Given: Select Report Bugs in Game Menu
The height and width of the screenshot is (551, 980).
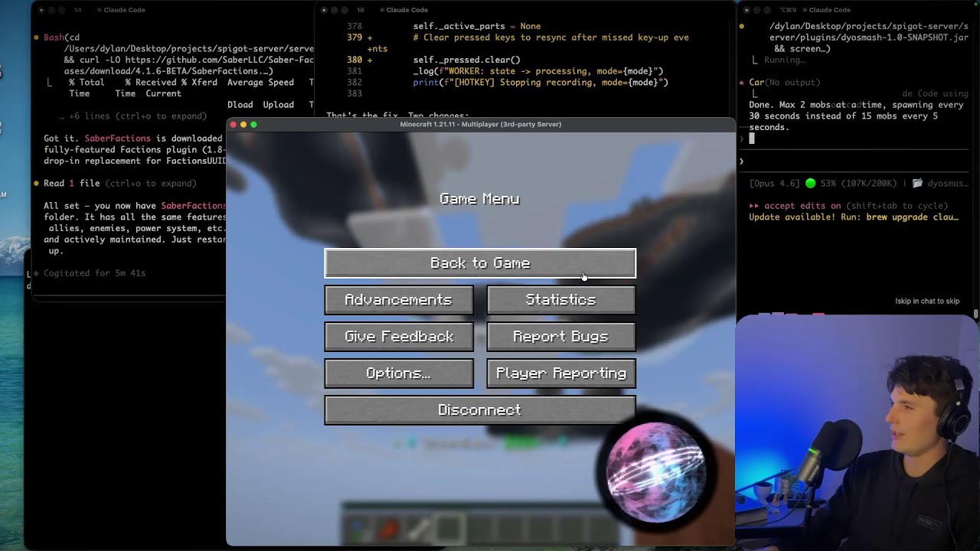Looking at the screenshot, I should pyautogui.click(x=561, y=337).
